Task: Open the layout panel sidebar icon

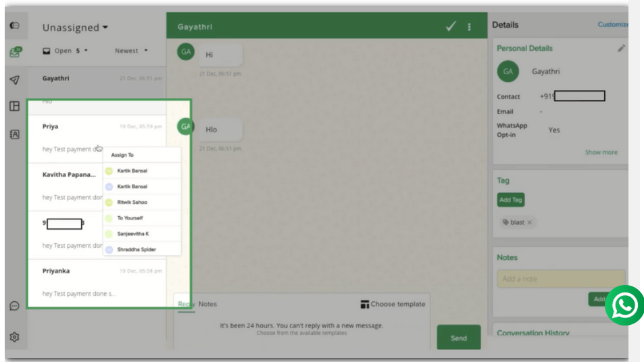Action: point(15,106)
